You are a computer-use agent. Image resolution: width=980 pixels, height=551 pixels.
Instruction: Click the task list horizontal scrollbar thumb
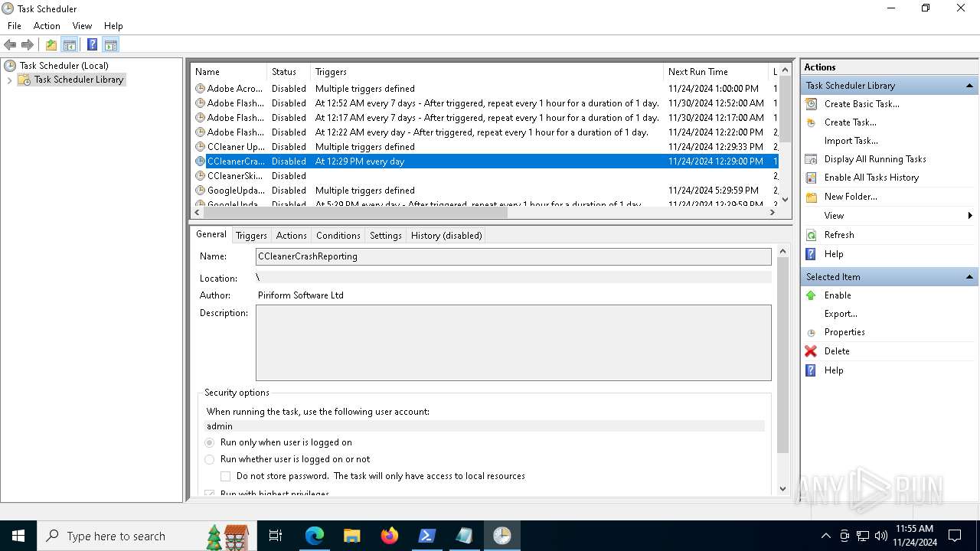(354, 213)
